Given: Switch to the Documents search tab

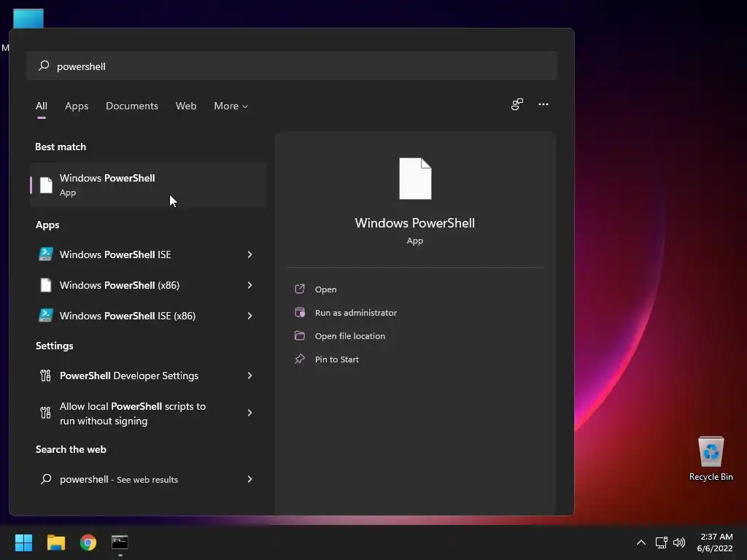Looking at the screenshot, I should [132, 106].
